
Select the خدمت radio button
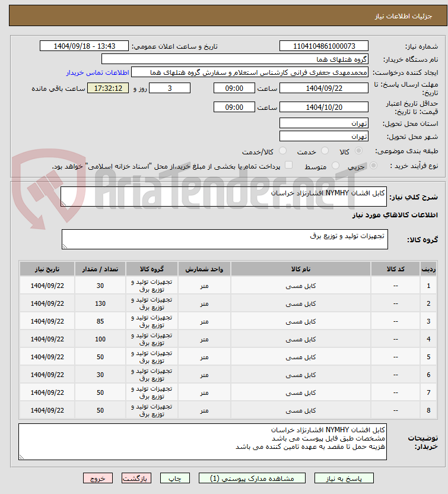click(325, 151)
